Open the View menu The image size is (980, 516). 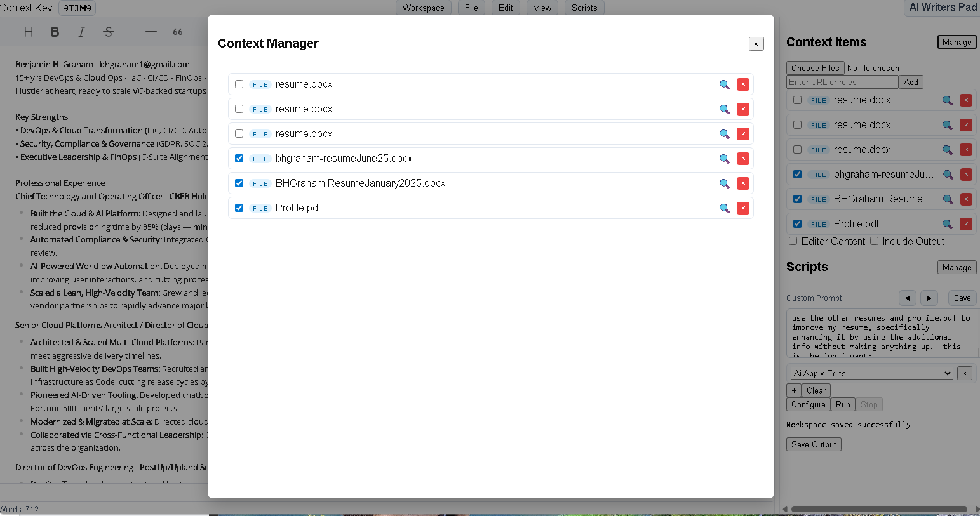[542, 8]
